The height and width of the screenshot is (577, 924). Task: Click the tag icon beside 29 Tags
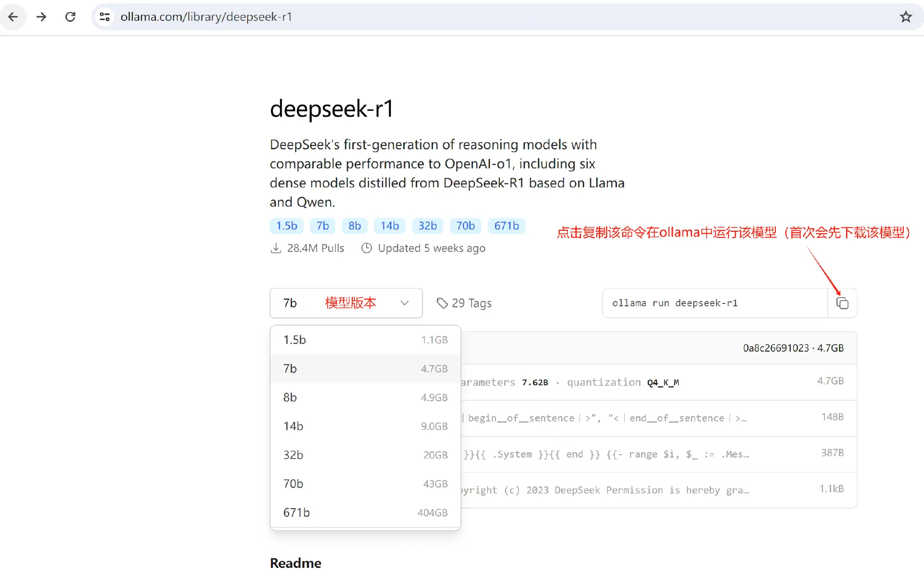[x=442, y=303]
